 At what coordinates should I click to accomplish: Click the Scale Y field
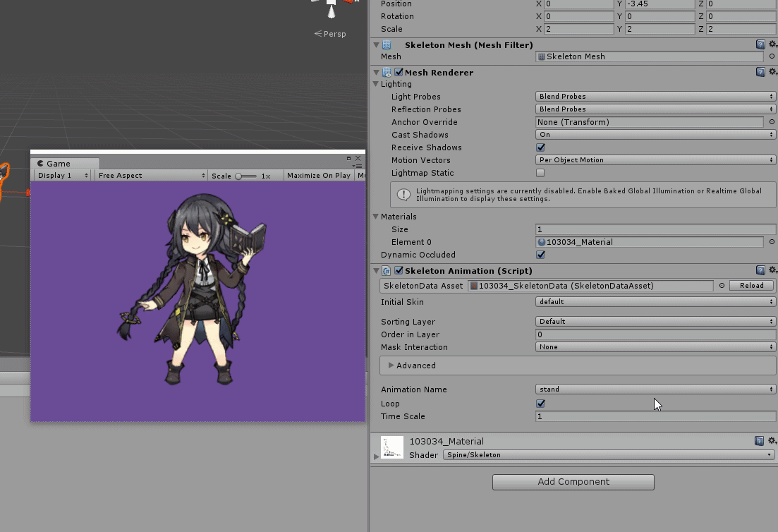point(660,29)
